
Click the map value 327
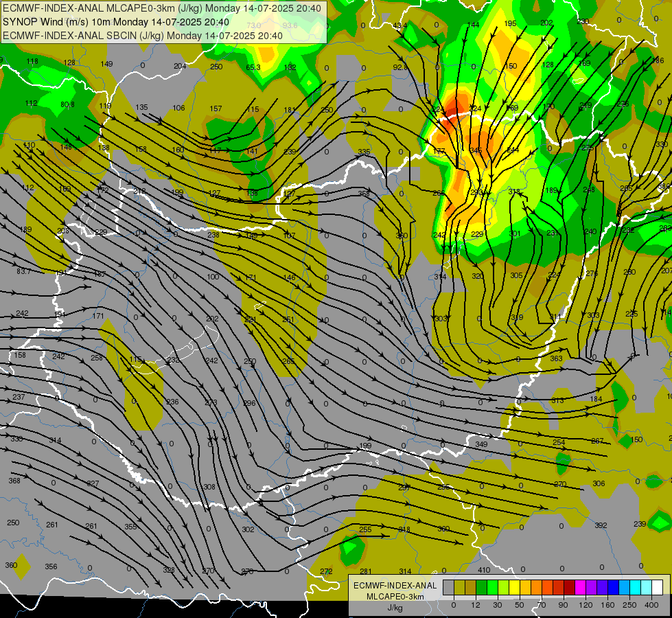click(x=93, y=483)
